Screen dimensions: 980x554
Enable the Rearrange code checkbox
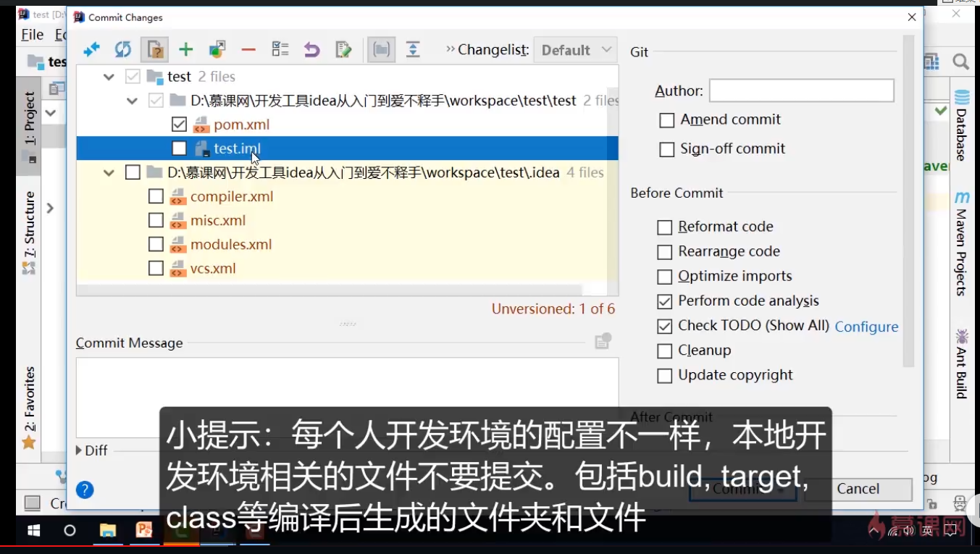[x=664, y=252]
